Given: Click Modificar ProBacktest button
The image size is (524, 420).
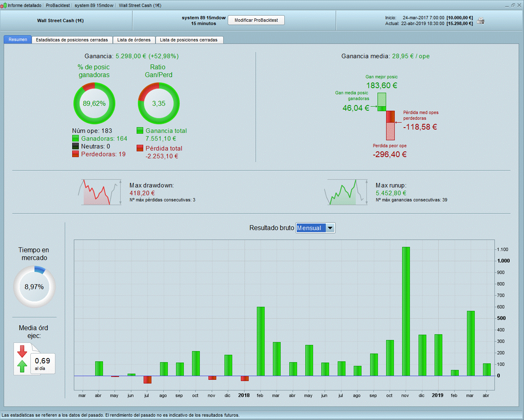Looking at the screenshot, I should pos(256,20).
